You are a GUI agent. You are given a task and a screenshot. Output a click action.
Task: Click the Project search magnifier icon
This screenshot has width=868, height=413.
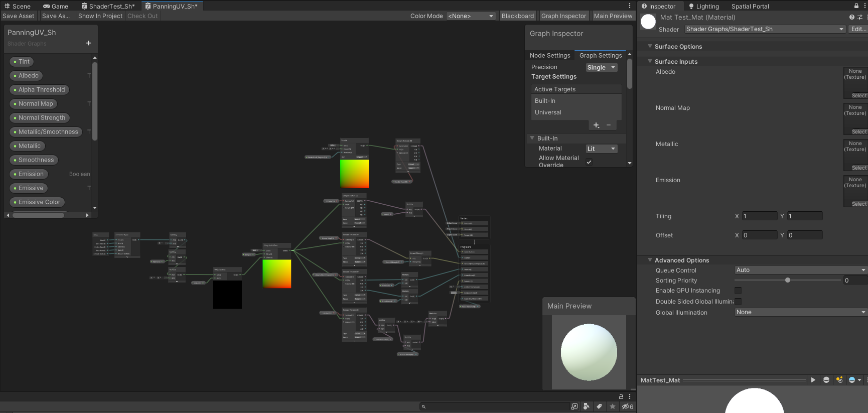click(423, 406)
